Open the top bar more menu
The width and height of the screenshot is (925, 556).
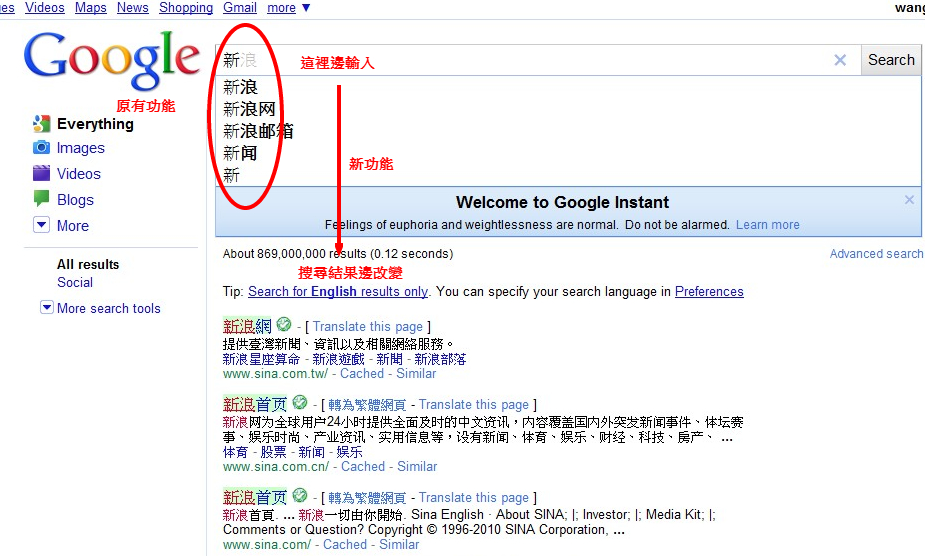pos(288,8)
